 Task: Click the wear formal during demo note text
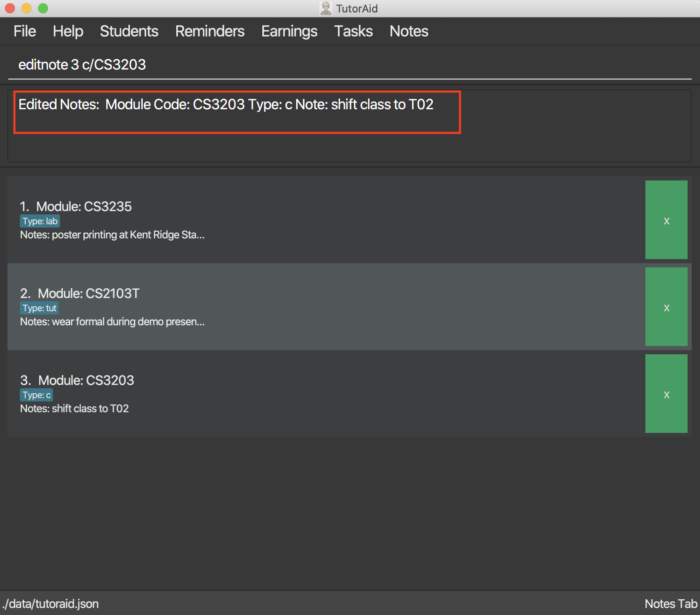tap(112, 322)
